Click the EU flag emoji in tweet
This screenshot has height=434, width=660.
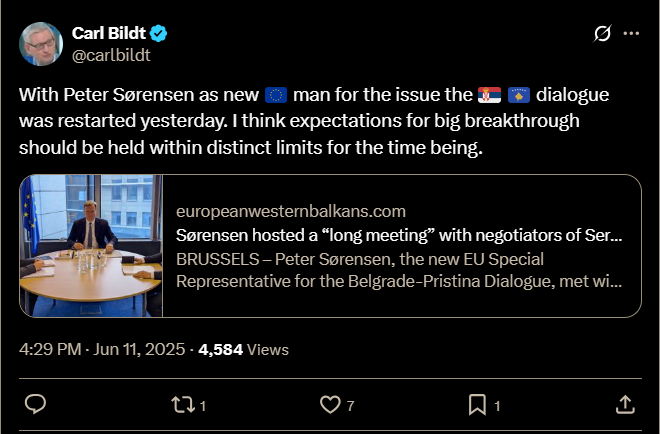276,95
